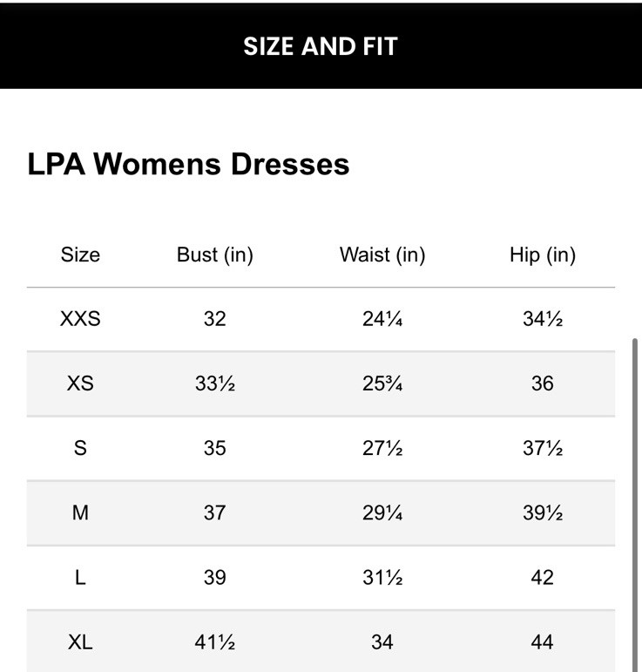The image size is (642, 672).
Task: Click the XXS bust value 32
Action: [214, 319]
